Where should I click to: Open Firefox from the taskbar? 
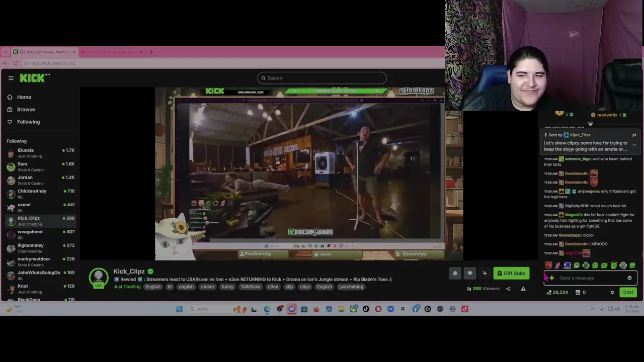point(316,309)
